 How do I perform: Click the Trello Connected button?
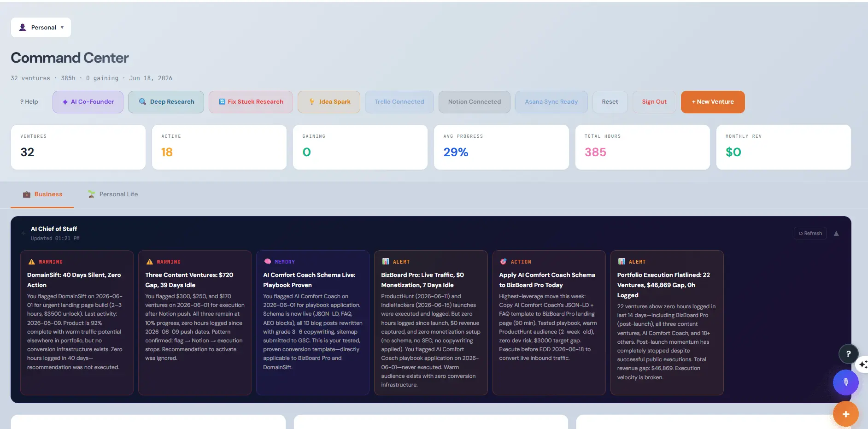(399, 102)
